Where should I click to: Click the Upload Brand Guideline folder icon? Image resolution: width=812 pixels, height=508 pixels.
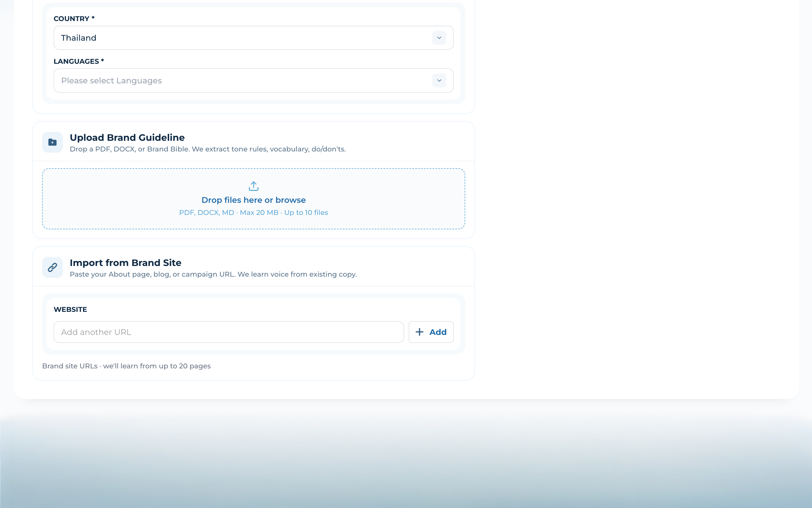(x=52, y=142)
